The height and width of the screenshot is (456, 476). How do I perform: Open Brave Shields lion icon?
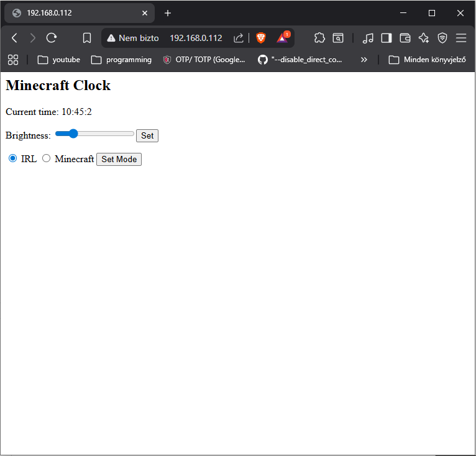coord(261,38)
